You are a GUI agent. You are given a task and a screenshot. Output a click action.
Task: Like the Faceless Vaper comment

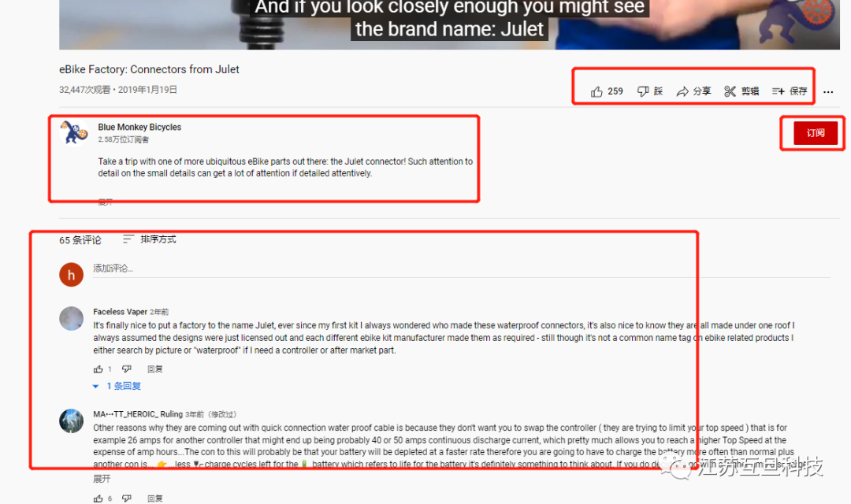98,369
